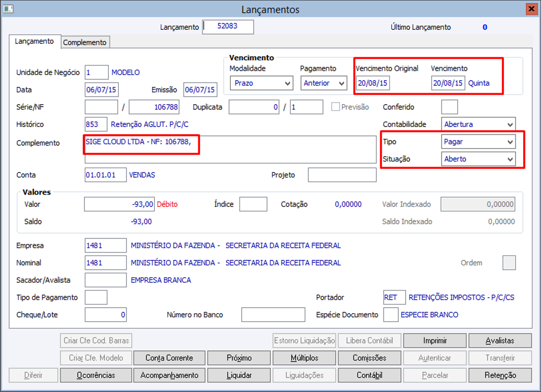Click the Data field 06/07/15
Viewport: 541px width, 392px height.
pos(102,90)
